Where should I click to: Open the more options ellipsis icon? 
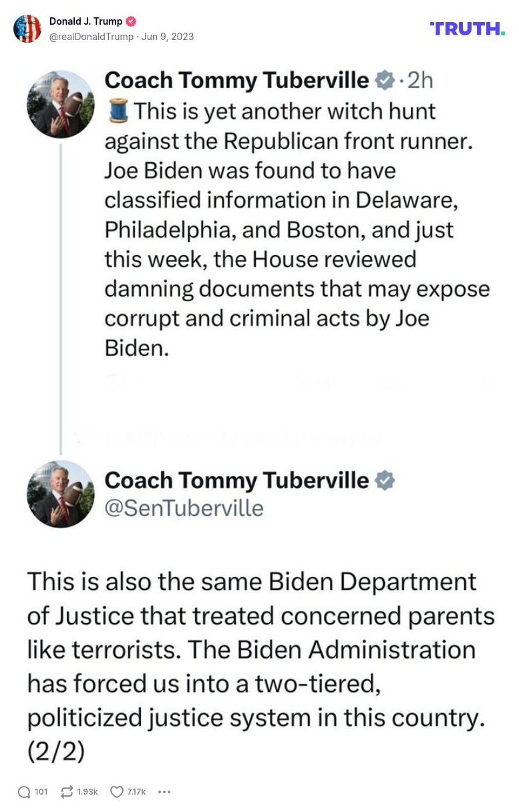pos(164,792)
